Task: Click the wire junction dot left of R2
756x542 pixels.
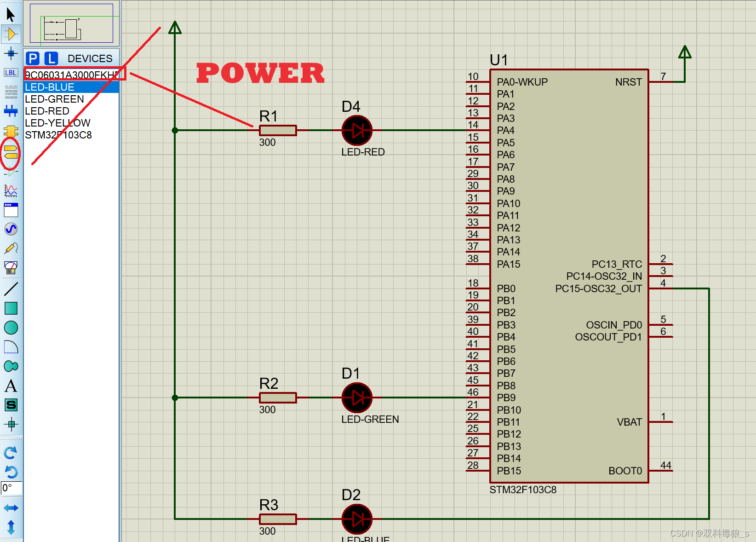Action: pyautogui.click(x=175, y=398)
